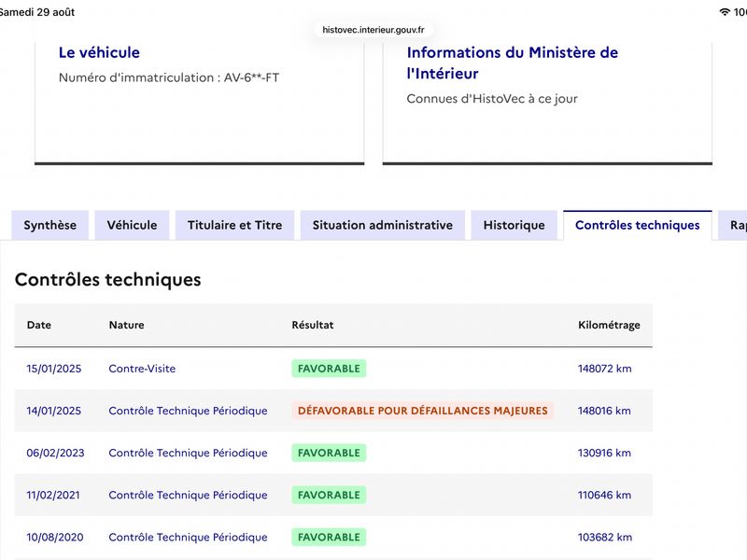Open the partially visible Rap tab
747x560 pixels.
click(734, 225)
